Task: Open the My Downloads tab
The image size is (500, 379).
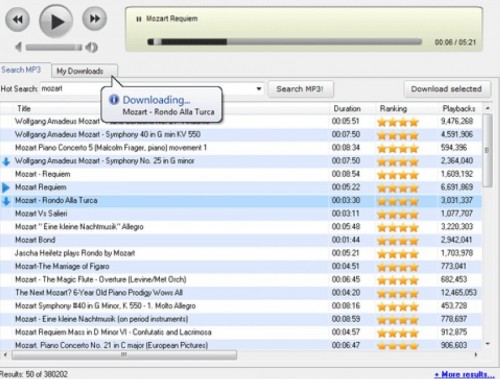Action: [x=84, y=71]
